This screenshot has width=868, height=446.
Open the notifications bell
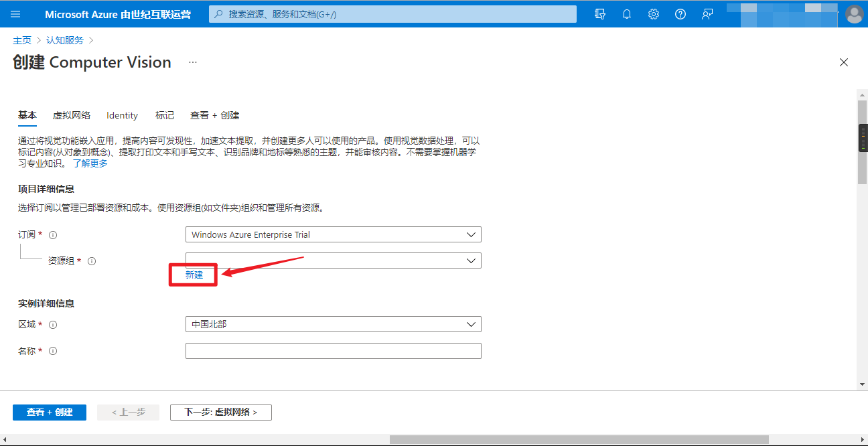click(x=627, y=14)
